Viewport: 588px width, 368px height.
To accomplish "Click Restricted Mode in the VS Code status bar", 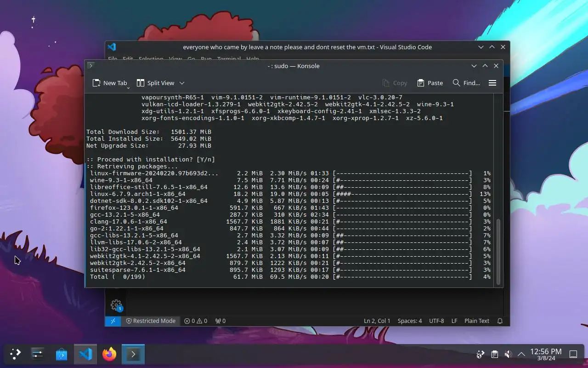I will 151,321.
